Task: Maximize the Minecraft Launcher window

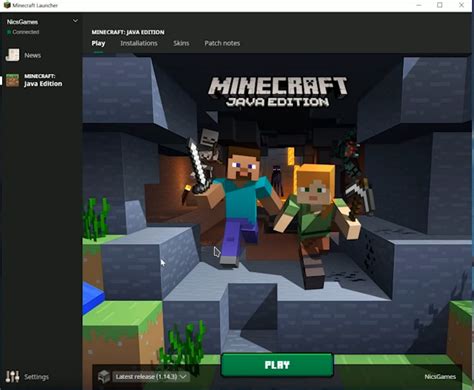Action: point(440,5)
